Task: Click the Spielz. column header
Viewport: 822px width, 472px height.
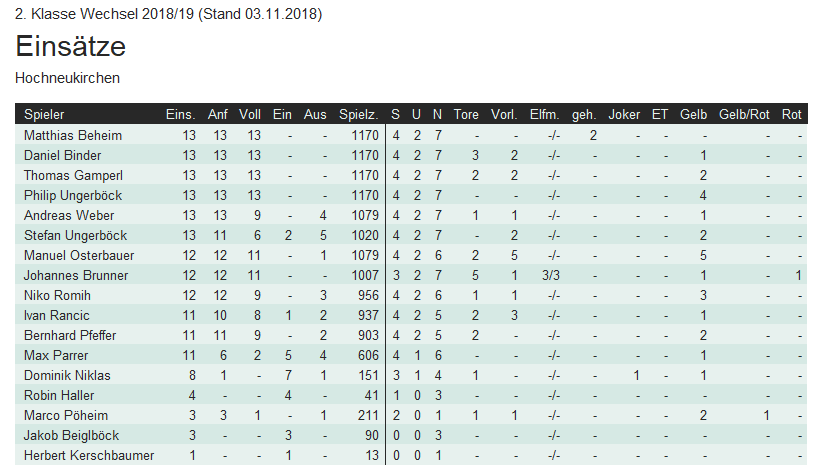Action: [358, 114]
